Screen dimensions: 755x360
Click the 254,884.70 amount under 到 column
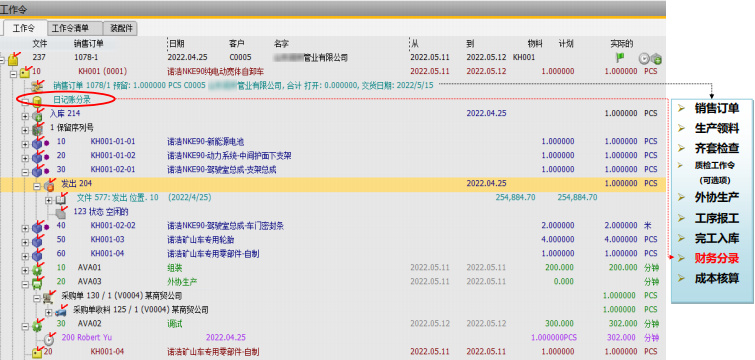(515, 197)
